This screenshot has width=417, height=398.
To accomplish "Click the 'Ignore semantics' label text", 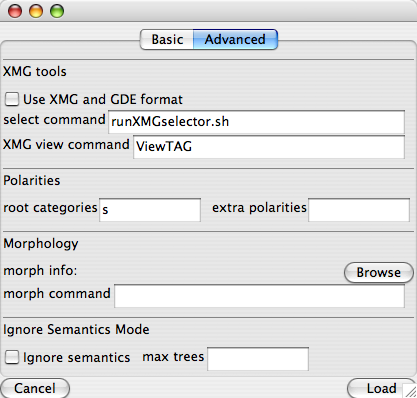I will point(77,358).
